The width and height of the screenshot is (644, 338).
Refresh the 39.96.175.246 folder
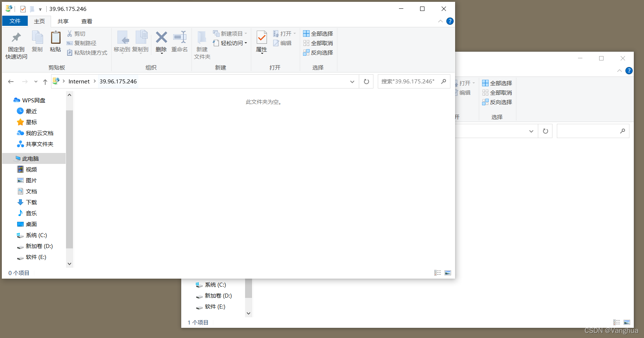pos(366,82)
